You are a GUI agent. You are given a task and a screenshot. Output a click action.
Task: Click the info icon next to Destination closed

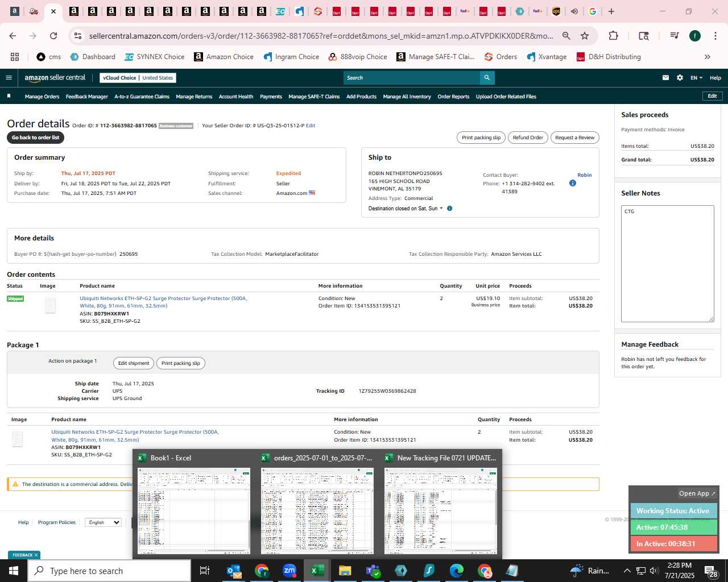449,209
